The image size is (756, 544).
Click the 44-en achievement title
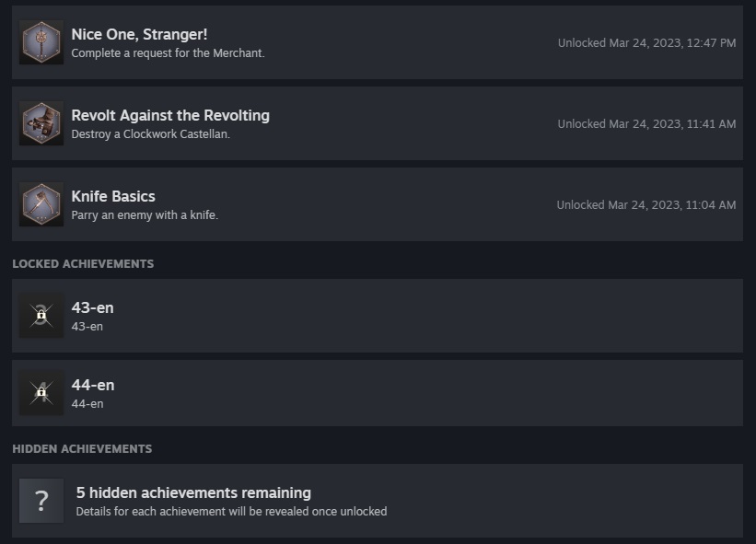93,385
